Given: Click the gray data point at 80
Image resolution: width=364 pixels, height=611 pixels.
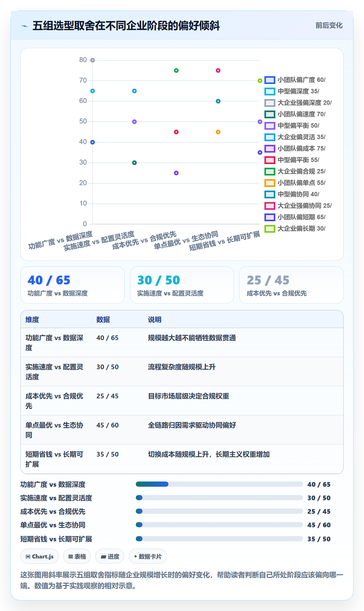Looking at the screenshot, I should [x=93, y=60].
